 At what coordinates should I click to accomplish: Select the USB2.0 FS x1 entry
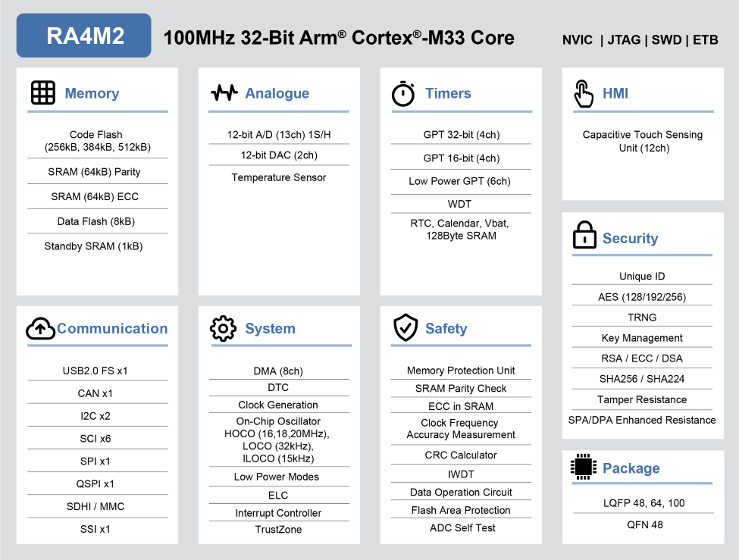click(96, 371)
